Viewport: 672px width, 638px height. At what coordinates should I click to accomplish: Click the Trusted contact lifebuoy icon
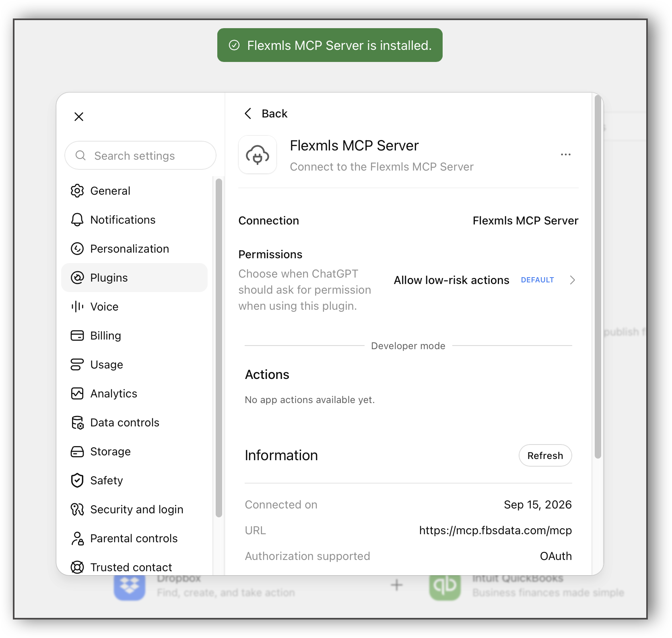tap(77, 567)
